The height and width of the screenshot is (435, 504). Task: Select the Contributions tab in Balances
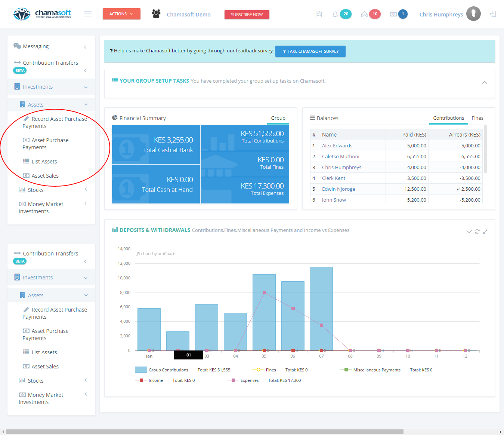tap(449, 118)
